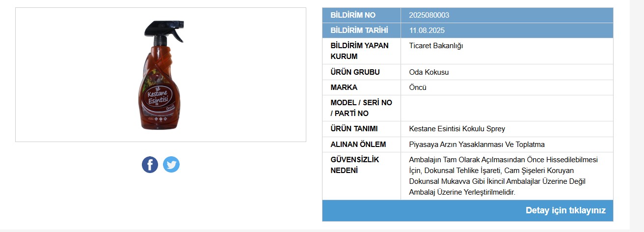Click the ALINAN ÖNLEM row label
The height and width of the screenshot is (232, 644).
tap(358, 145)
